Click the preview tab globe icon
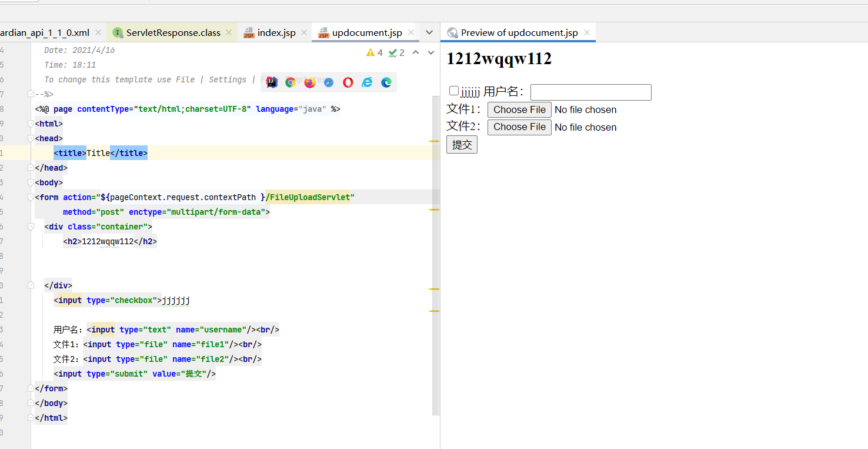Viewport: 868px width, 449px height. coord(452,33)
